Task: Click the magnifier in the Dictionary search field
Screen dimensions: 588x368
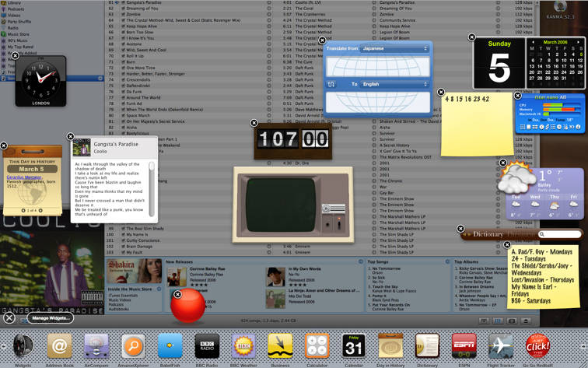Action: (x=541, y=234)
